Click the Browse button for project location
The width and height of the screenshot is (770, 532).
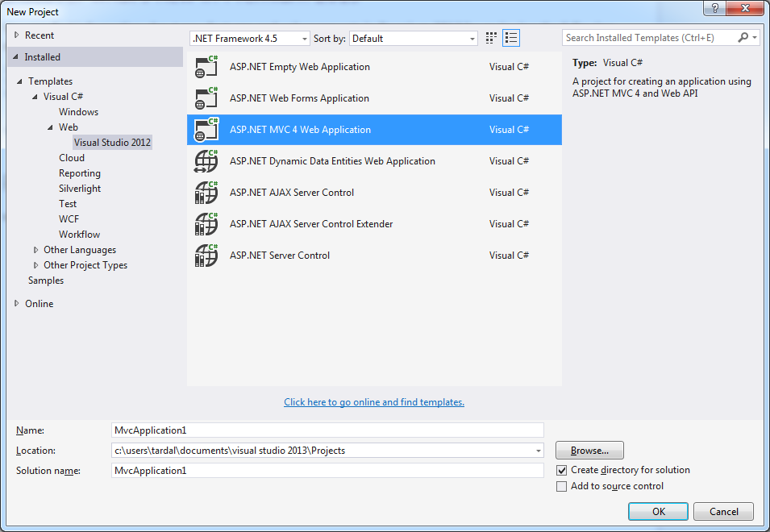click(589, 450)
